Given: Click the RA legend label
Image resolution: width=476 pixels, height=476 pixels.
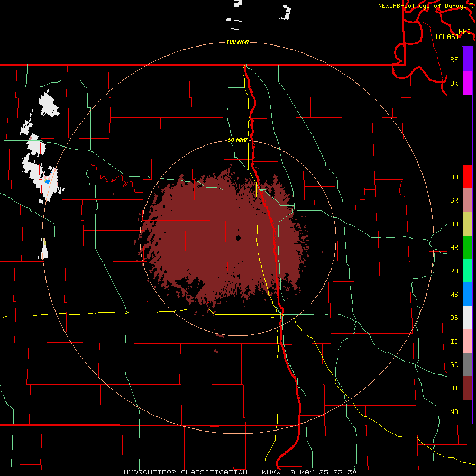Looking at the screenshot, I should pyautogui.click(x=454, y=271).
